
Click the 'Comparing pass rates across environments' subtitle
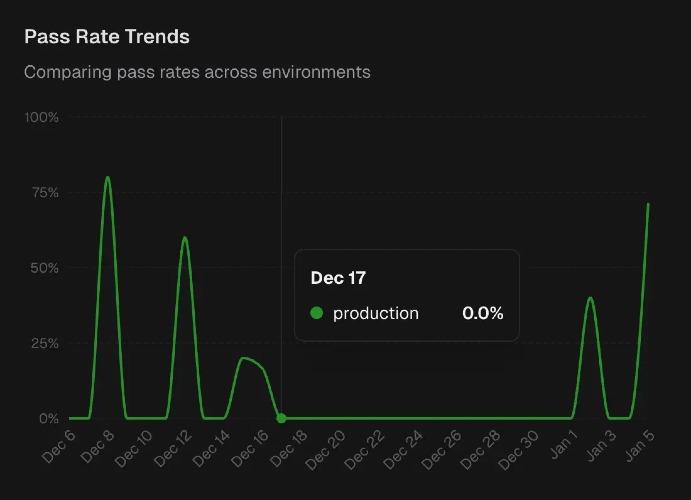click(197, 72)
